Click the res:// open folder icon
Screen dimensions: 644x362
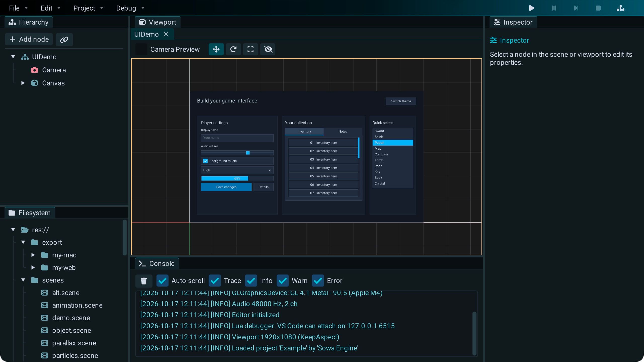tap(25, 230)
